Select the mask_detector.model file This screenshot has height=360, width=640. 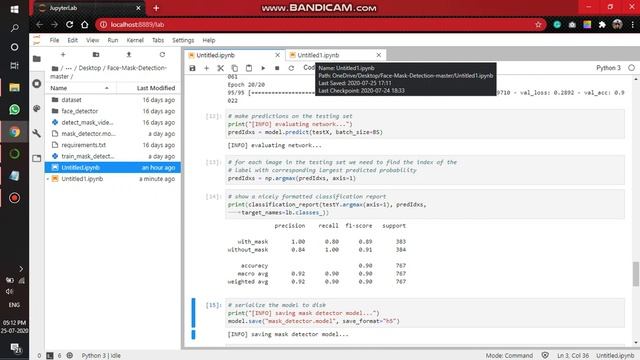coord(113,134)
